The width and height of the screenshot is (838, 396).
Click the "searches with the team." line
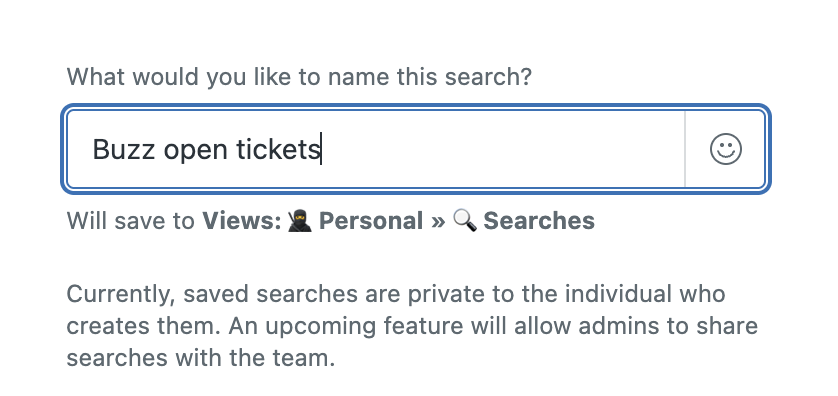pyautogui.click(x=200, y=358)
